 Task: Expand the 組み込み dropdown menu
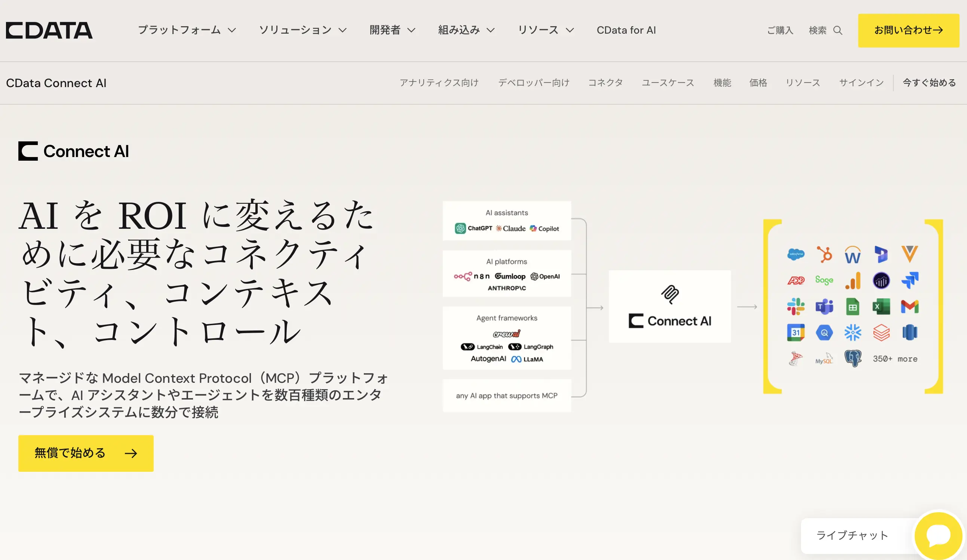tap(467, 30)
